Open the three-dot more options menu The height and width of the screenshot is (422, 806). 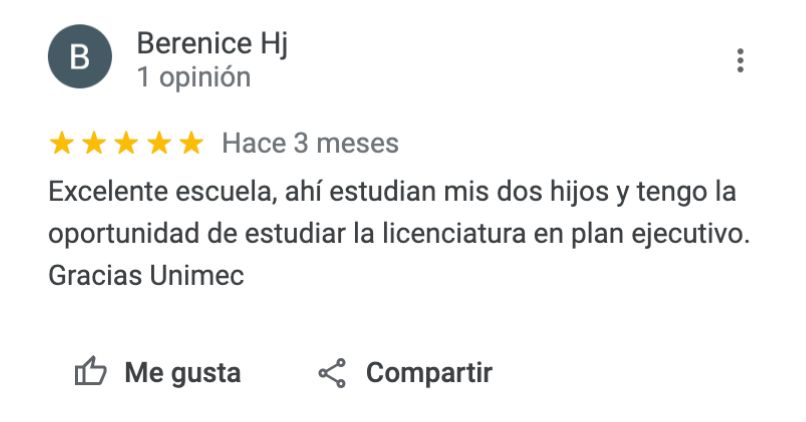(x=740, y=61)
